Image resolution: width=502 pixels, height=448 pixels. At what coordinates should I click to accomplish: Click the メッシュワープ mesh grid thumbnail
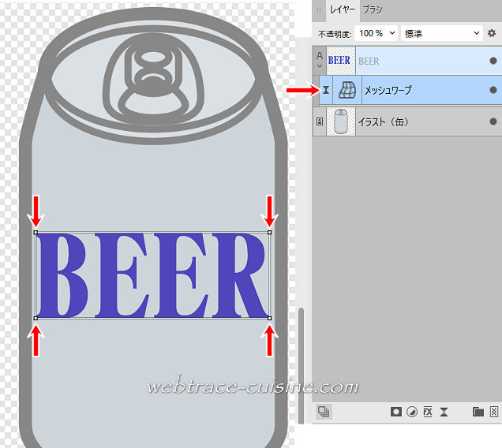[x=345, y=91]
